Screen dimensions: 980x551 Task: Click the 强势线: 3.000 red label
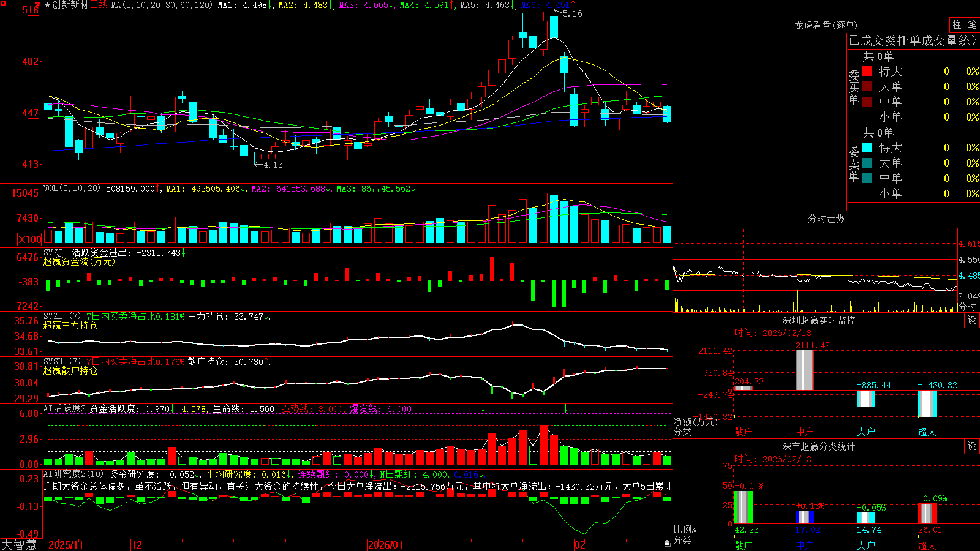click(x=312, y=409)
